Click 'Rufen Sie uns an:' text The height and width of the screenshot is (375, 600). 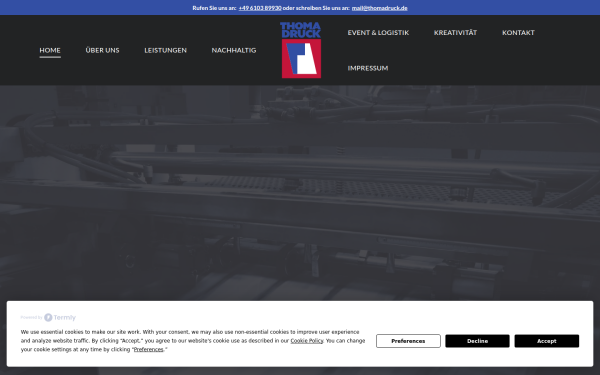click(214, 8)
